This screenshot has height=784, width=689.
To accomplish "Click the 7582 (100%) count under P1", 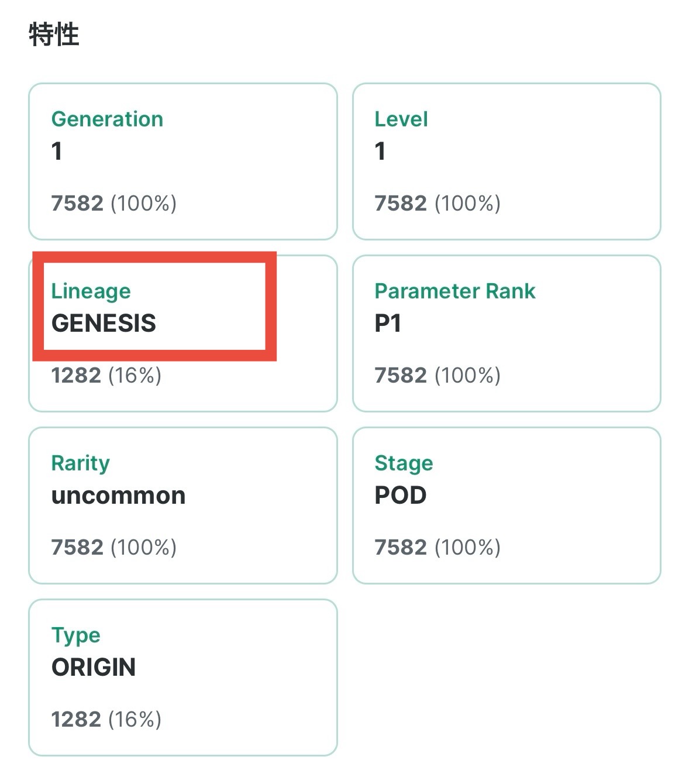I will 437,375.
